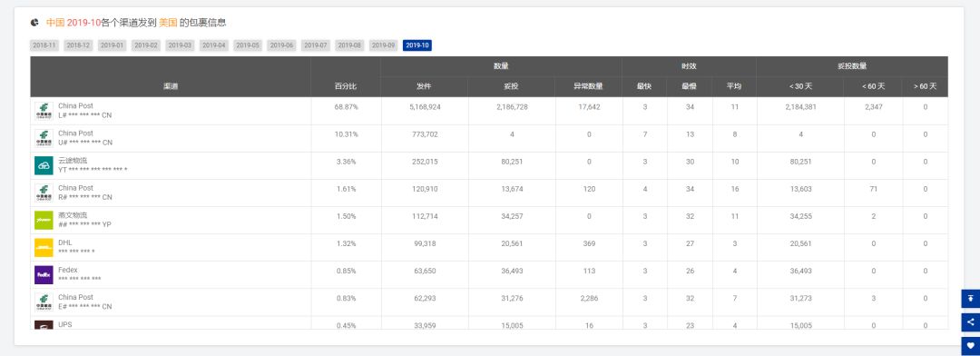Click the active 2019-10 month tab
Viewport: 980px width, 356px height.
pyautogui.click(x=417, y=45)
